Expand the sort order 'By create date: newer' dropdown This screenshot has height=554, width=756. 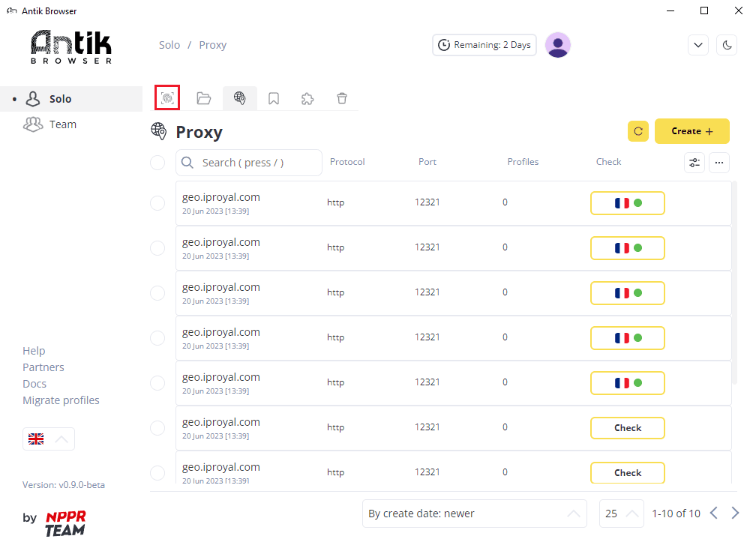click(x=475, y=514)
